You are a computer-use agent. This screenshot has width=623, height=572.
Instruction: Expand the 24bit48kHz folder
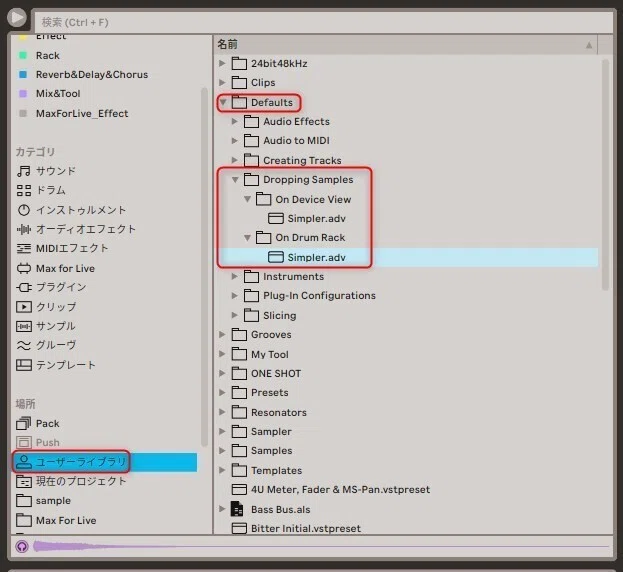pyautogui.click(x=222, y=63)
